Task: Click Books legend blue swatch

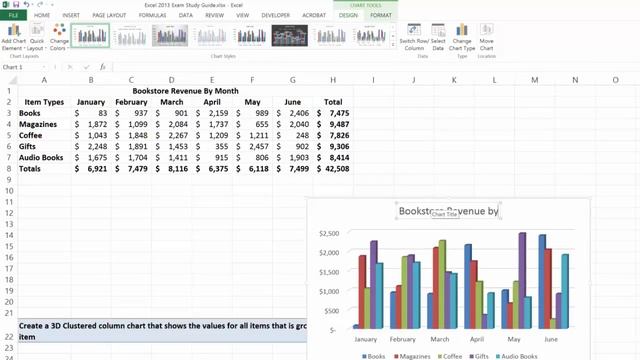Action: (364, 356)
